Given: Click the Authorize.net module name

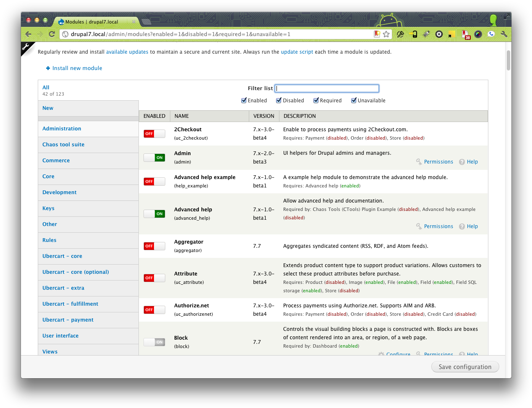Looking at the screenshot, I should pyautogui.click(x=191, y=306).
